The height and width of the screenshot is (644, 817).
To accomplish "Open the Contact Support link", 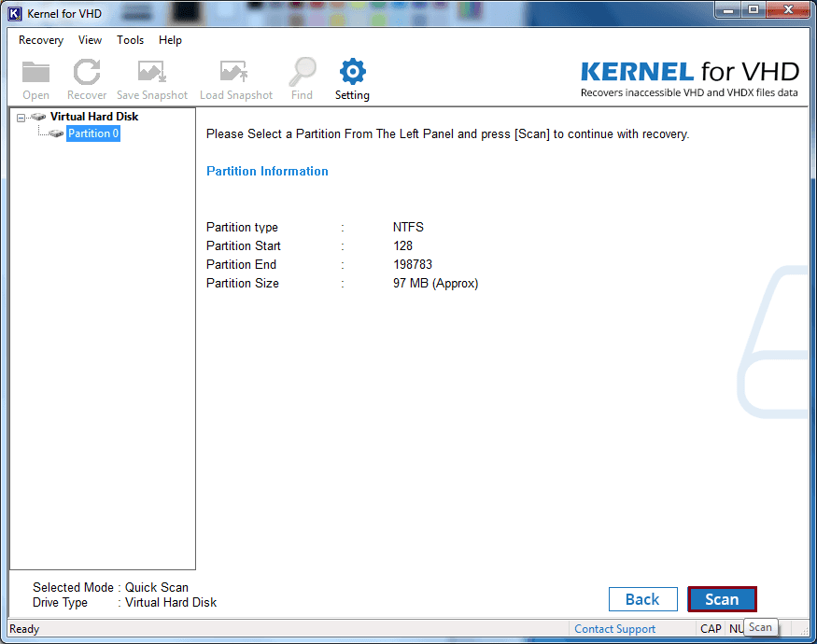I will [x=614, y=629].
